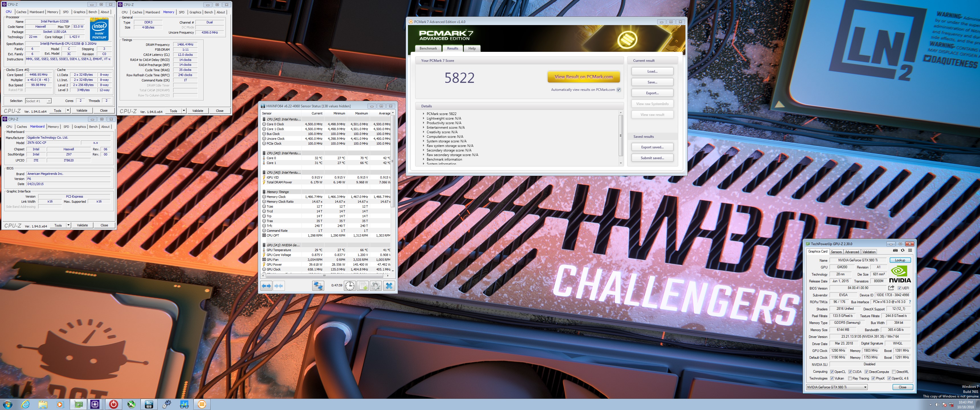Reset HWiNFO elapsed time clock icon
The width and height of the screenshot is (980, 410).
(350, 286)
